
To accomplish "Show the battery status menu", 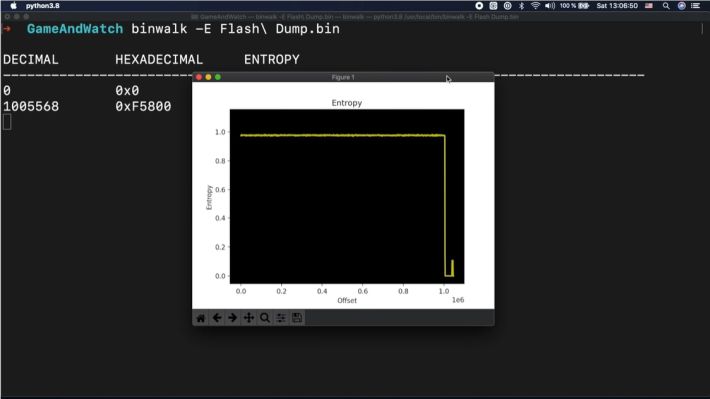I will point(575,6).
